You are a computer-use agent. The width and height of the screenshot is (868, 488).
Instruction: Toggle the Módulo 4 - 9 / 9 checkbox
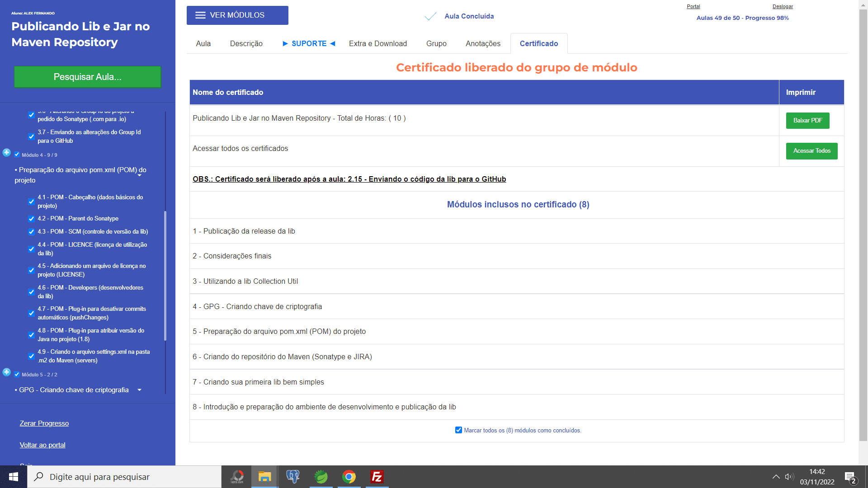click(x=17, y=155)
